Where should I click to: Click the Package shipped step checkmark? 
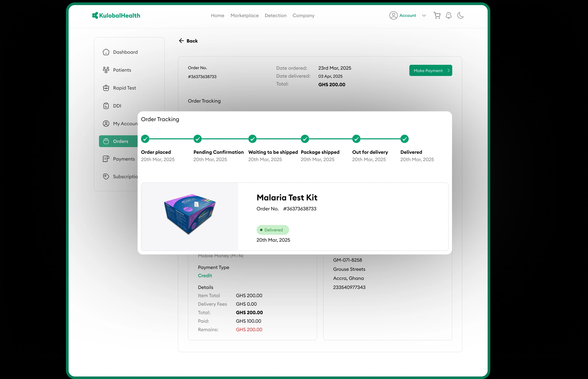click(305, 139)
